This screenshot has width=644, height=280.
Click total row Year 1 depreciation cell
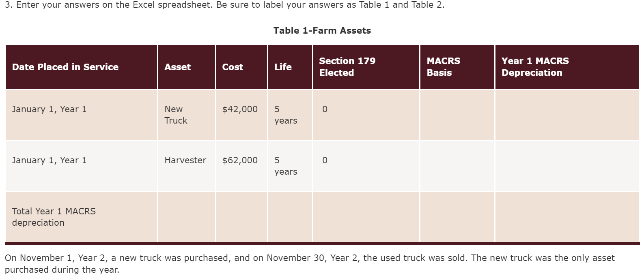pos(567,217)
